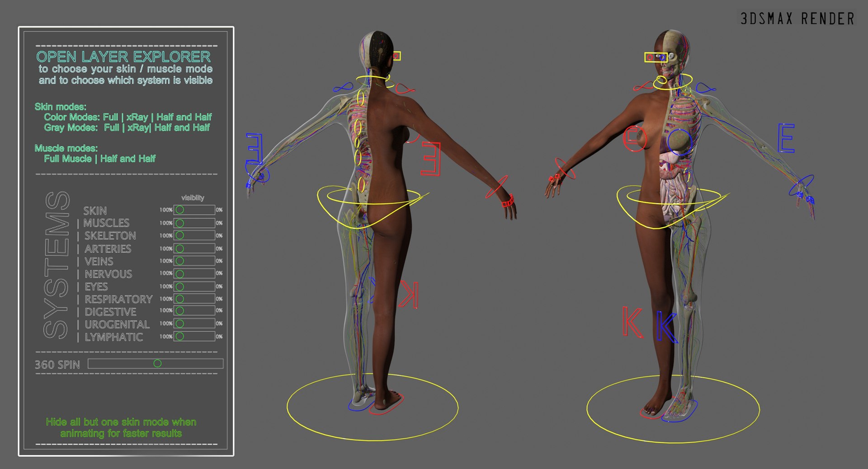This screenshot has height=469, width=868.
Task: Click the EYES visibility slider
Action: coord(194,286)
